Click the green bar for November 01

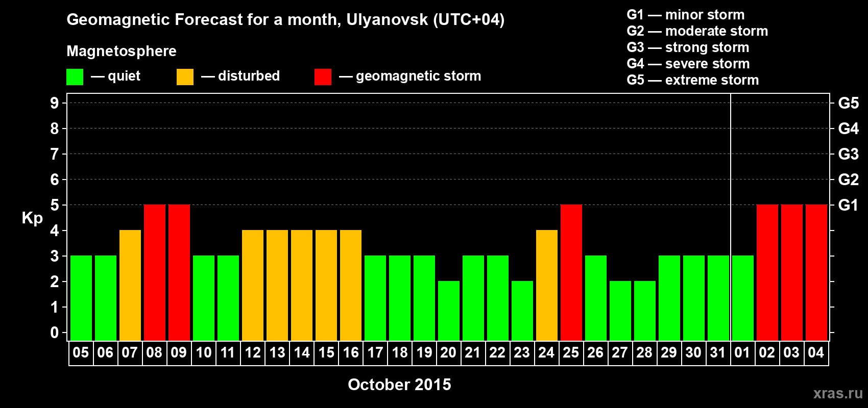743,298
